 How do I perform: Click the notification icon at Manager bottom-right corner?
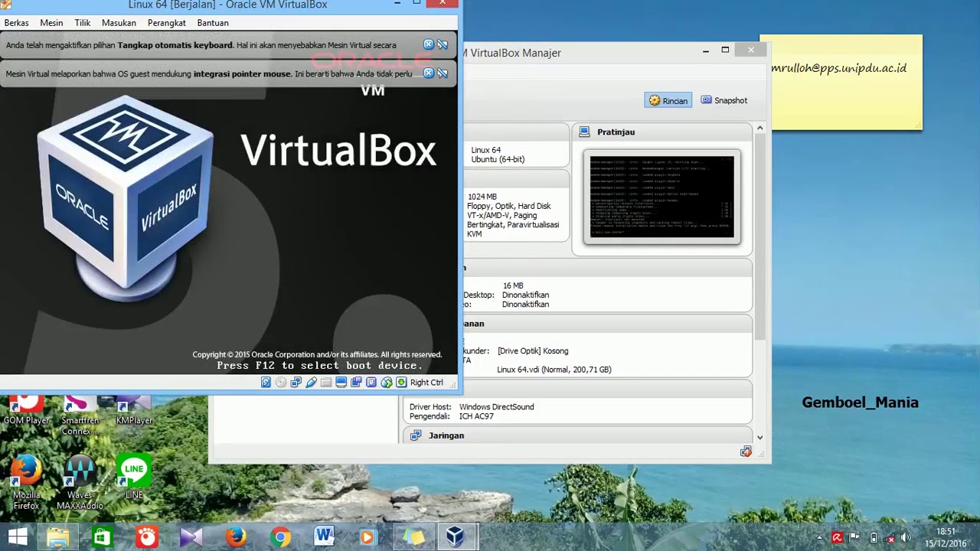(746, 452)
